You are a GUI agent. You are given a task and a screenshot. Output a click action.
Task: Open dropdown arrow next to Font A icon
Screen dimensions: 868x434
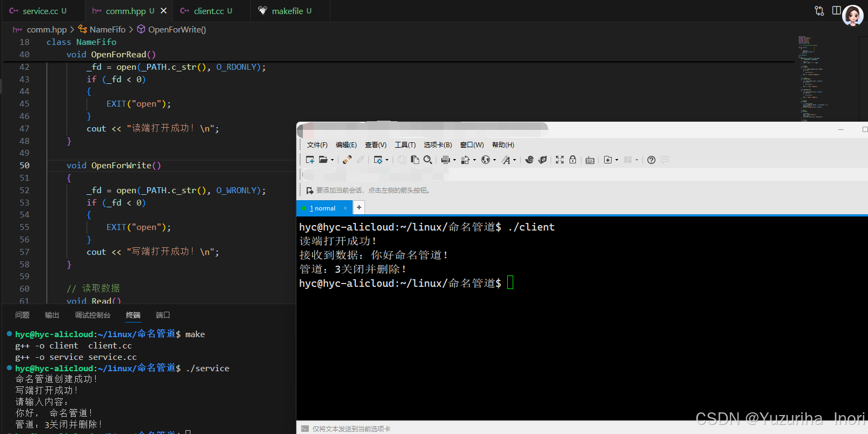(514, 160)
